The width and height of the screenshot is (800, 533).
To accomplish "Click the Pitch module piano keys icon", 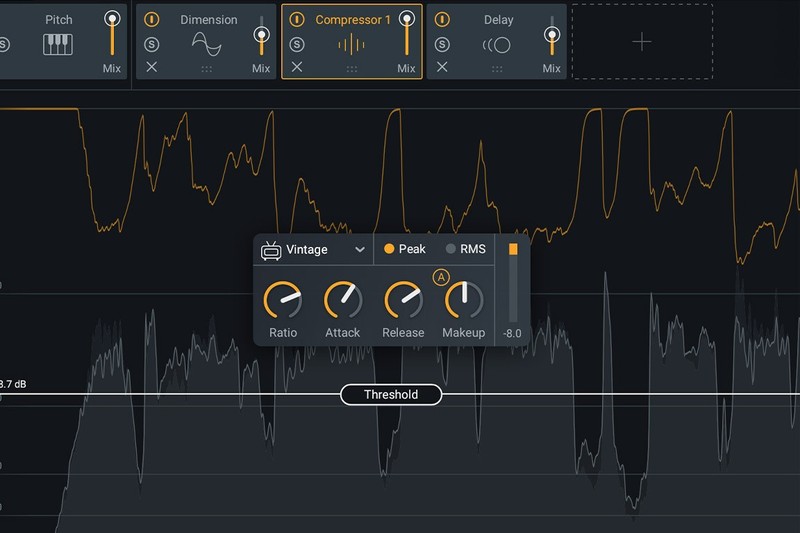I will tap(58, 45).
